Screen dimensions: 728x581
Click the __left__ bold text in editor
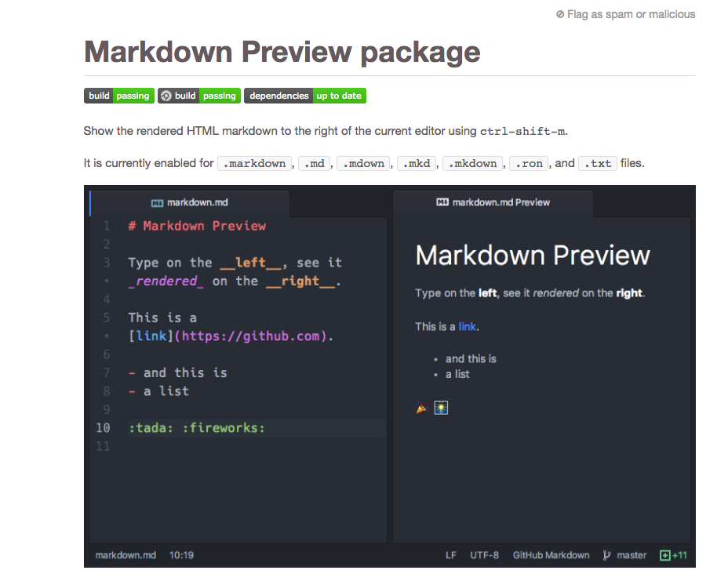[x=251, y=263]
